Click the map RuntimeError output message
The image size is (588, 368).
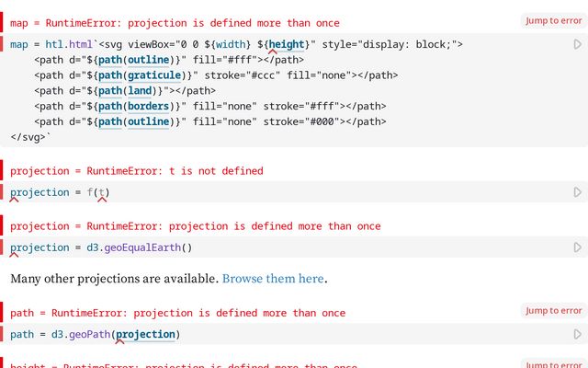175,23
